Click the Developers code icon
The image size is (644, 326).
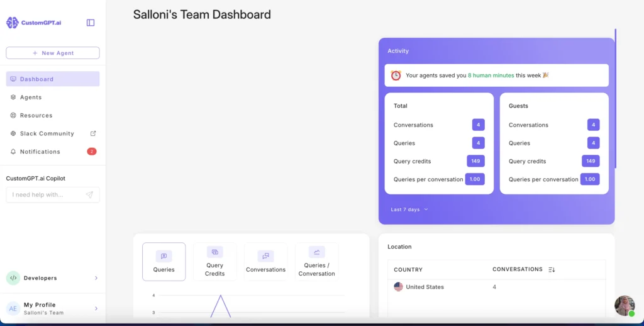point(13,278)
